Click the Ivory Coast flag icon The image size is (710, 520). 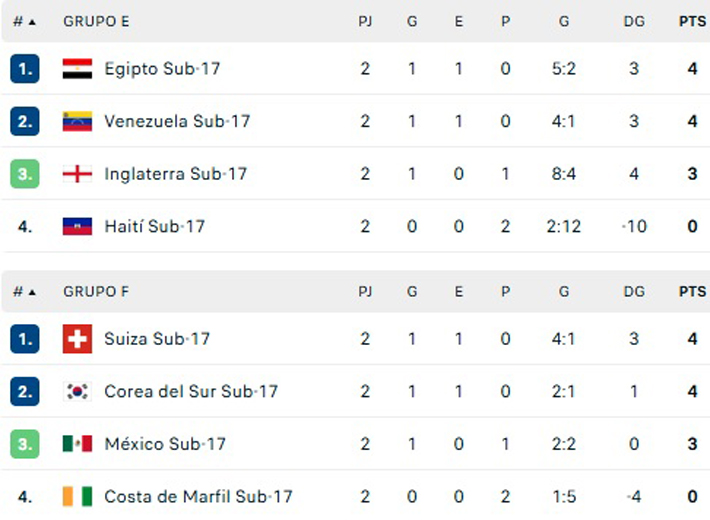click(x=77, y=497)
